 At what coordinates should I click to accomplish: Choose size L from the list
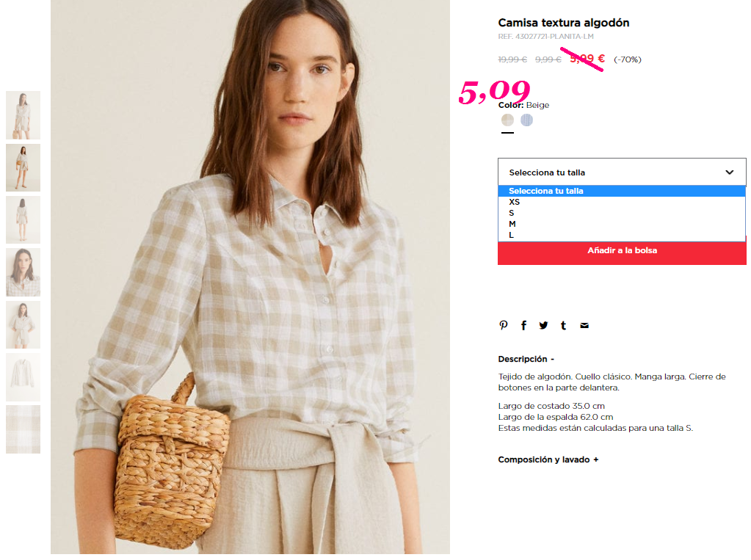pos(622,235)
